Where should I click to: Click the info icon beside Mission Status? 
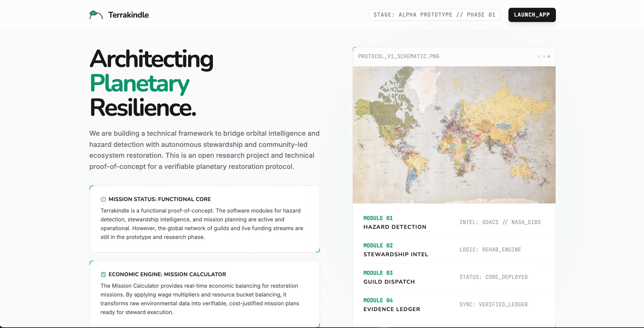pos(103,199)
